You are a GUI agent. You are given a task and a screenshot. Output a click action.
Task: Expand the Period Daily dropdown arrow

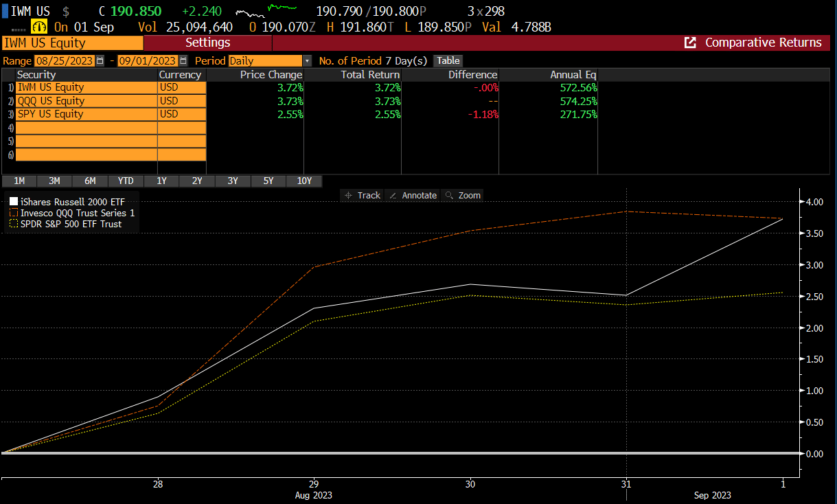(x=307, y=60)
